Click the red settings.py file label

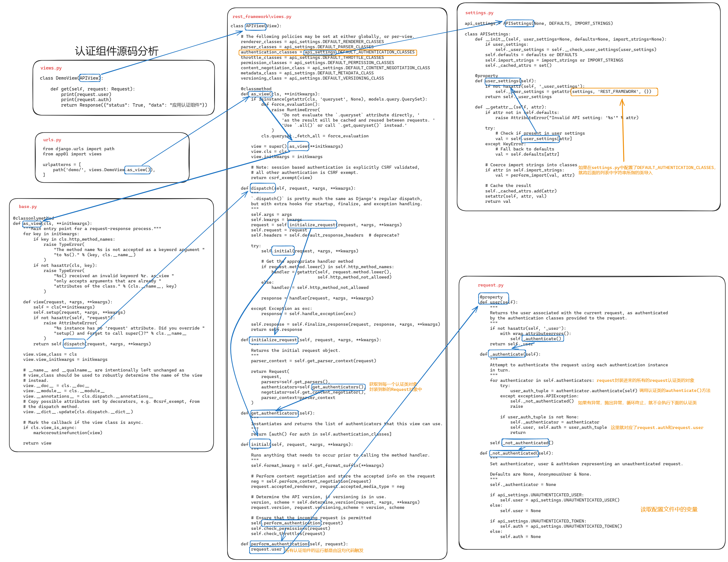[479, 13]
